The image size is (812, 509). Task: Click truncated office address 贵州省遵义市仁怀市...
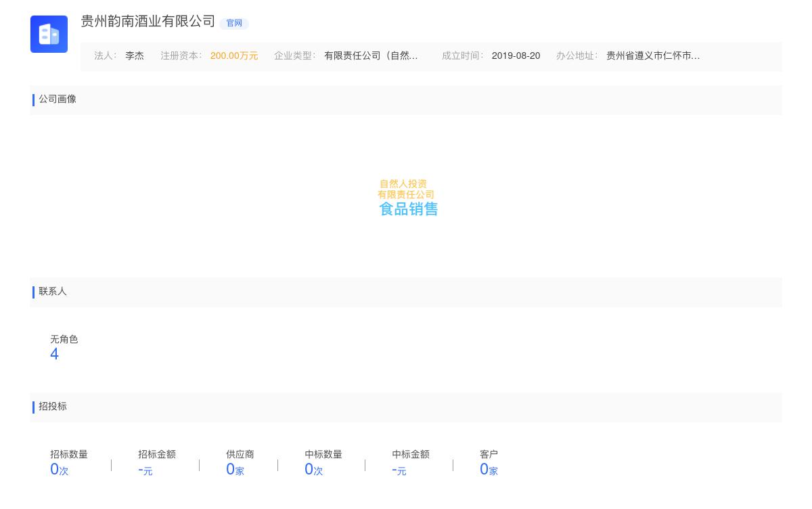coord(653,56)
